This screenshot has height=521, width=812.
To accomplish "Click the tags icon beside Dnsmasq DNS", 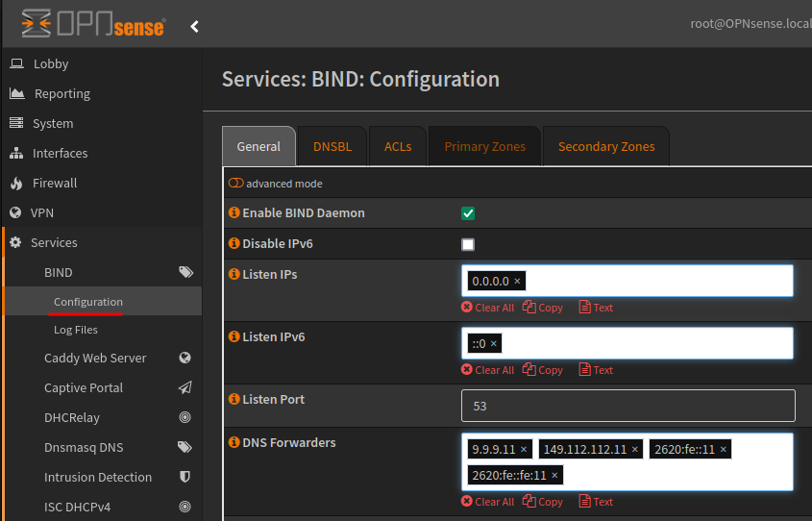I will tap(185, 447).
